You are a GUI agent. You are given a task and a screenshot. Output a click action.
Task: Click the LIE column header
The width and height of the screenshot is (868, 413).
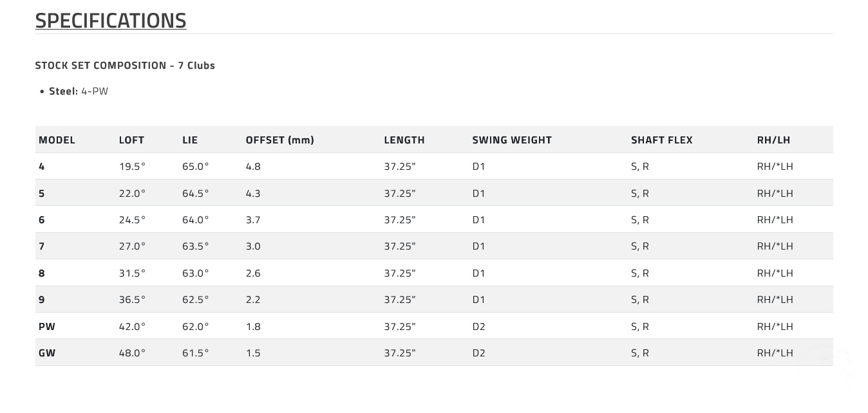tap(190, 140)
